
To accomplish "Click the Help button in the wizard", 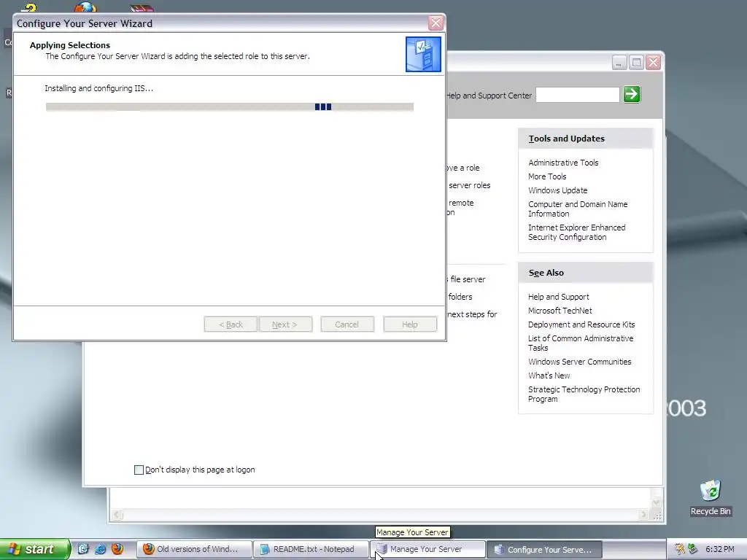I will (x=410, y=324).
